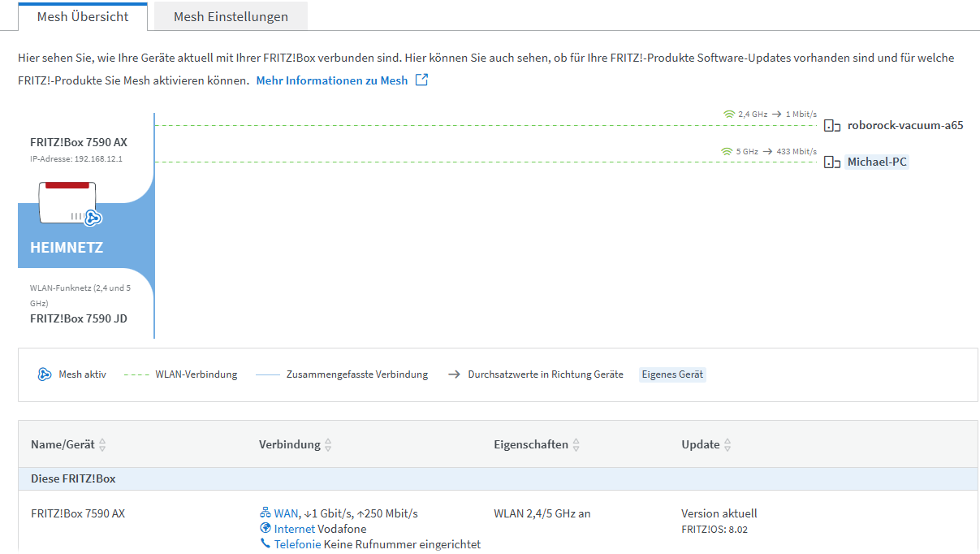Click the HEIMNETZ label

pos(67,248)
